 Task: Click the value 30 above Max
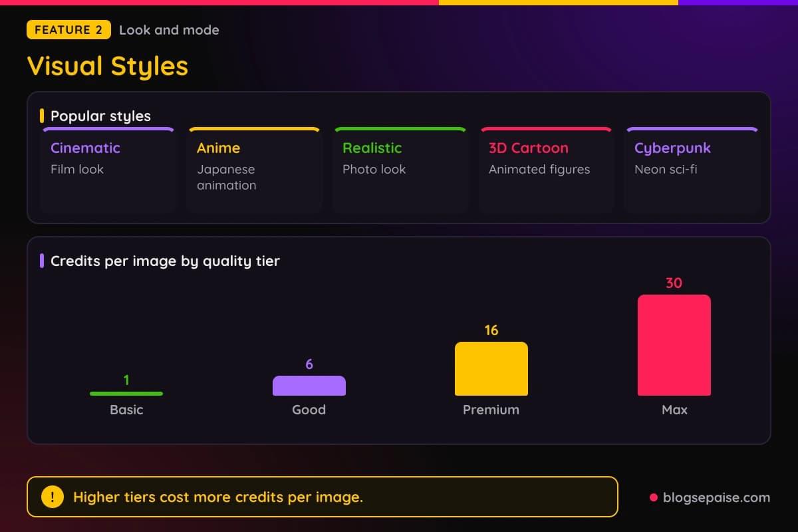(x=674, y=283)
